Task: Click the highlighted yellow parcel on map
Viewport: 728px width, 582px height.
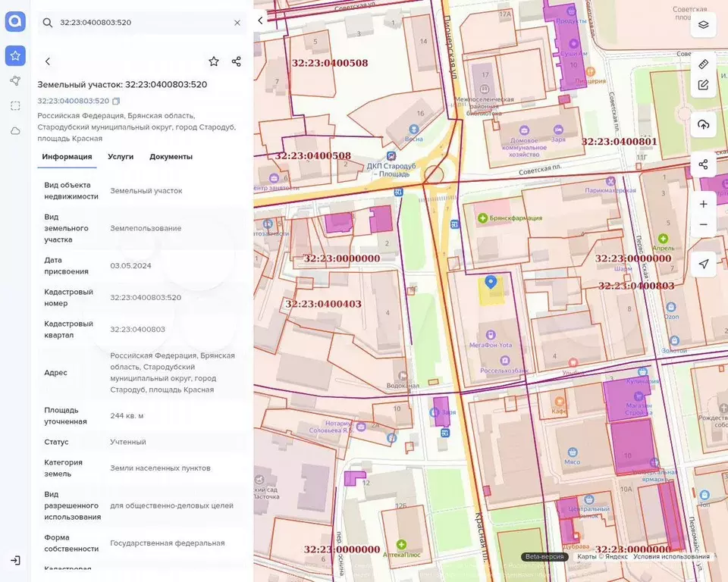Action: [491, 297]
